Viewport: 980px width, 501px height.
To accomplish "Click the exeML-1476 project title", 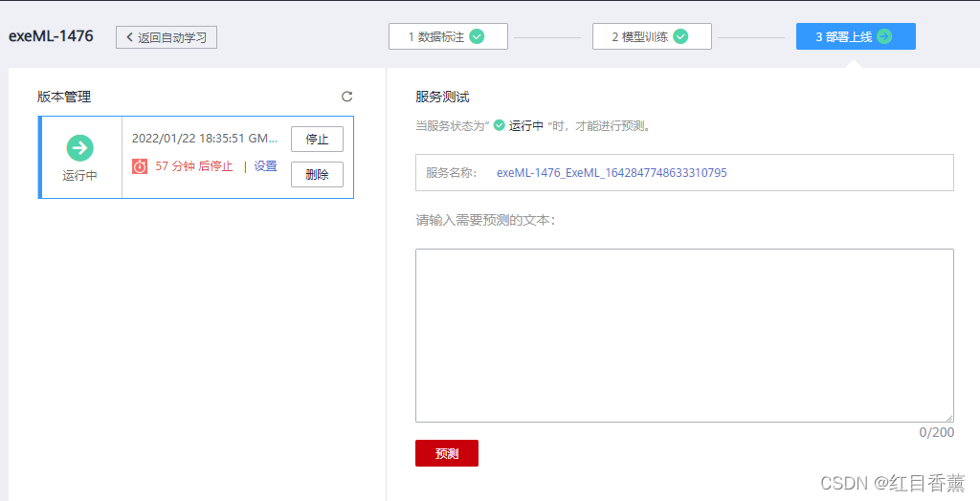I will pyautogui.click(x=51, y=35).
